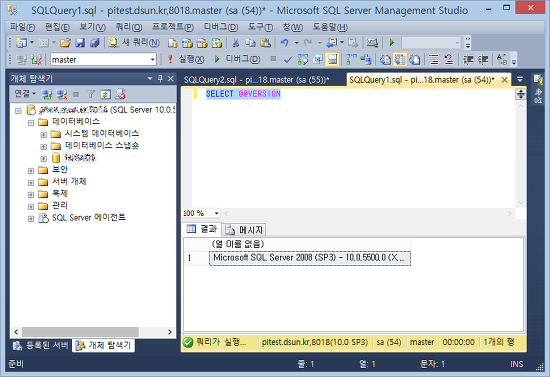Click the Undo arrow icon

(x=284, y=43)
